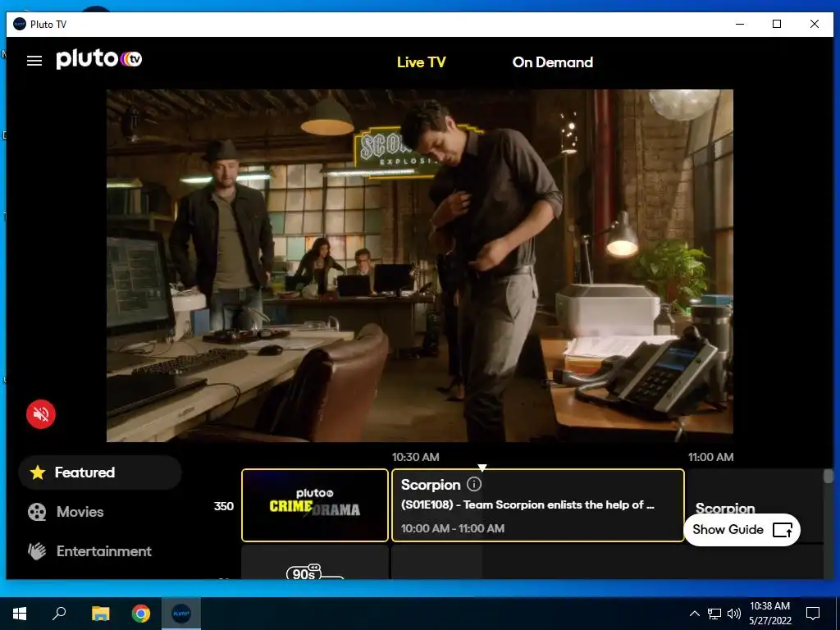Open the Windows Start menu
This screenshot has width=840, height=630.
click(x=20, y=614)
